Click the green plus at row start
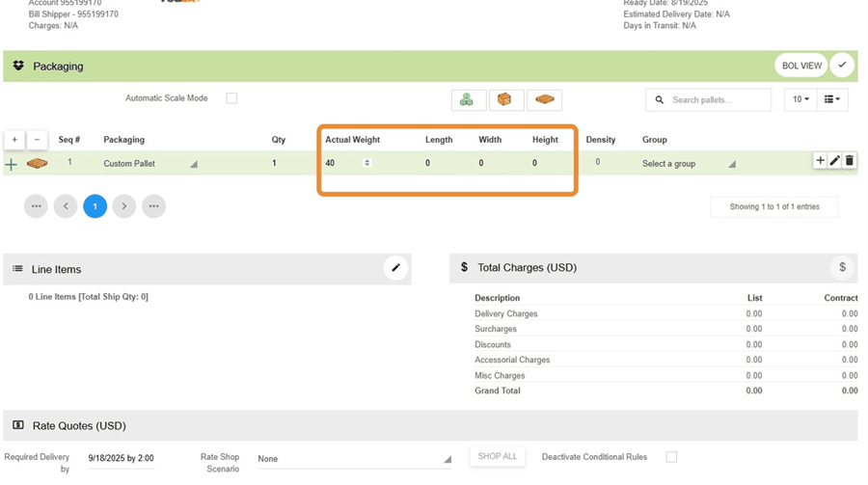The width and height of the screenshot is (868, 485). (12, 164)
